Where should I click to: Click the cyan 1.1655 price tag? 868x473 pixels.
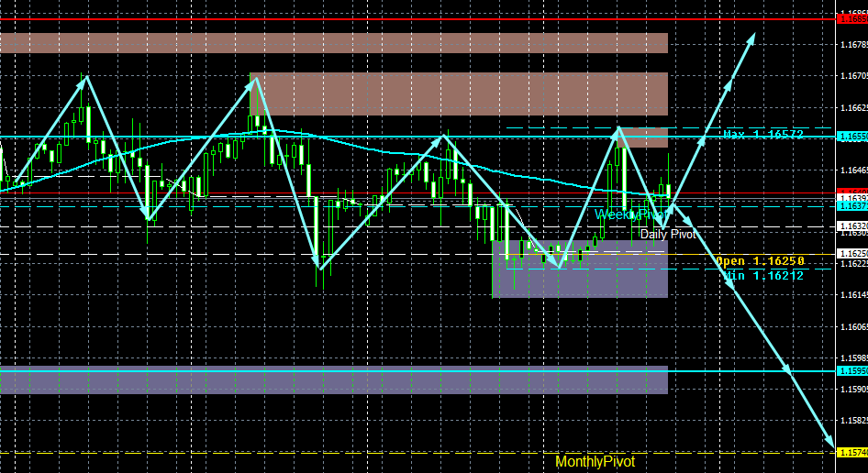(852, 137)
